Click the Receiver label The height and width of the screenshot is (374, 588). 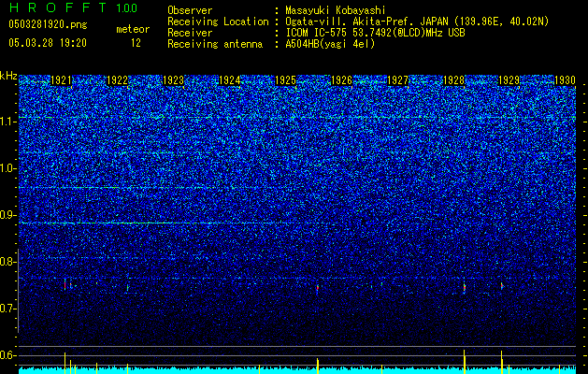pyautogui.click(x=190, y=33)
